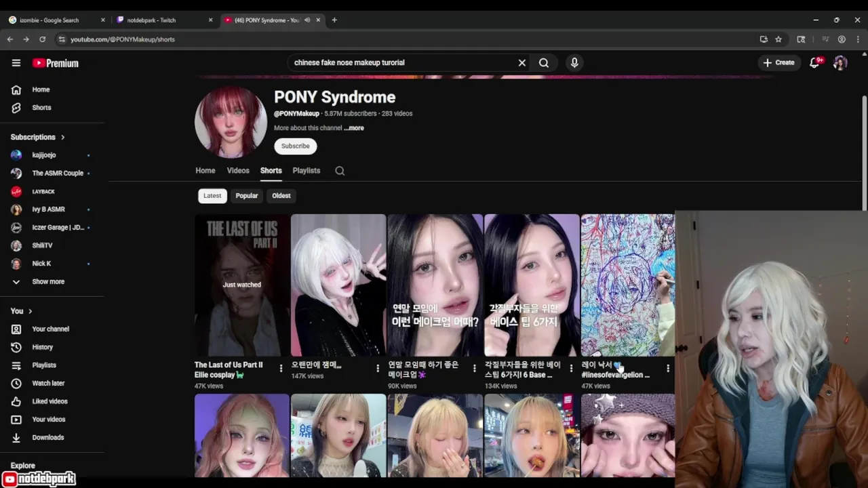Screen dimensions: 868x488
Task: Open channel Home tab
Action: click(205, 171)
